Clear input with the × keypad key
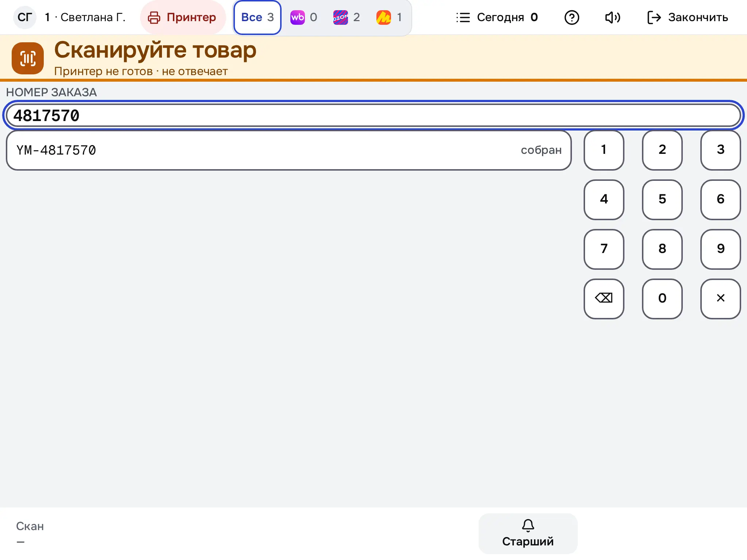The image size is (747, 560). (721, 299)
